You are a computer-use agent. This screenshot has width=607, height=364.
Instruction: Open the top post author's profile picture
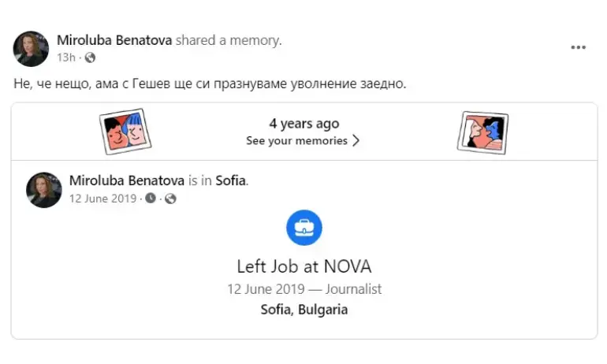pyautogui.click(x=32, y=48)
